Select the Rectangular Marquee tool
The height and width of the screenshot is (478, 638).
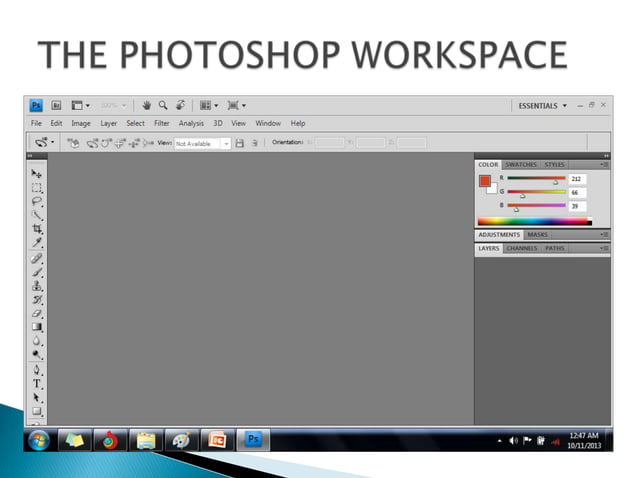click(37, 188)
